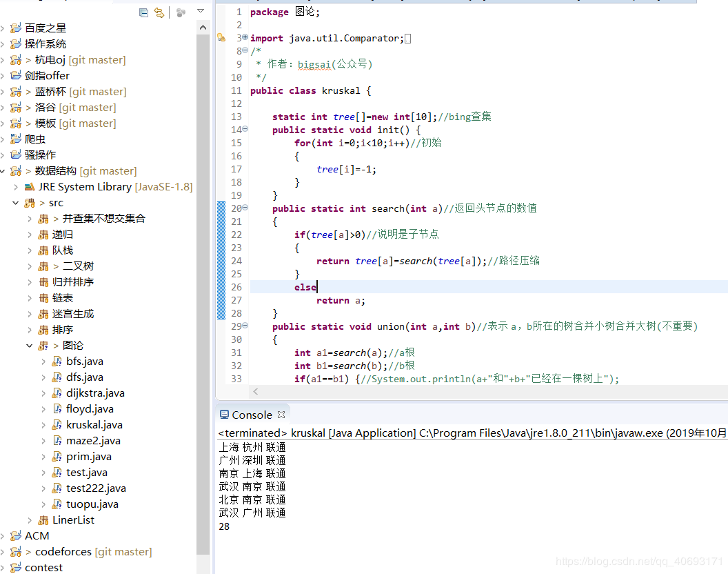Click the Package Explorer vertical scrollbar

[203, 294]
